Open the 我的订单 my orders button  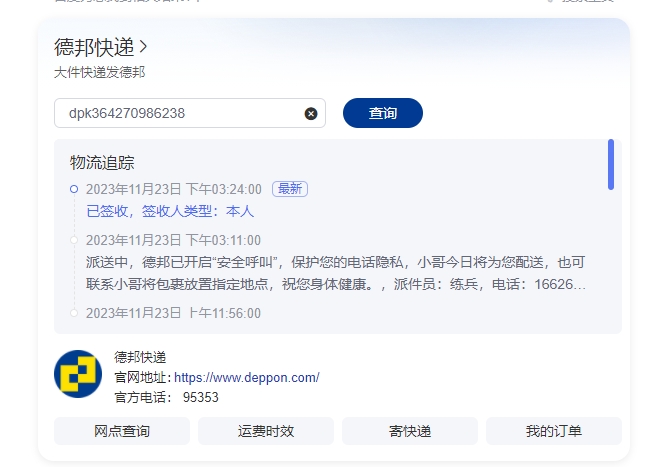pos(554,431)
